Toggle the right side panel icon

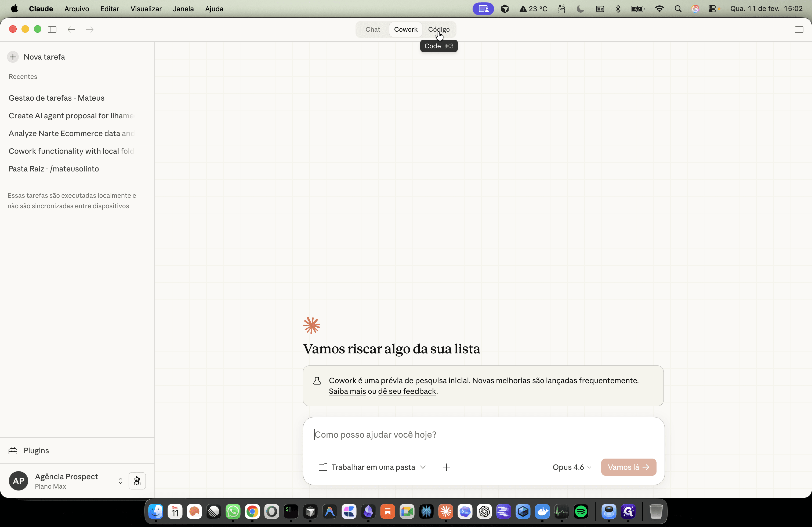coord(799,29)
